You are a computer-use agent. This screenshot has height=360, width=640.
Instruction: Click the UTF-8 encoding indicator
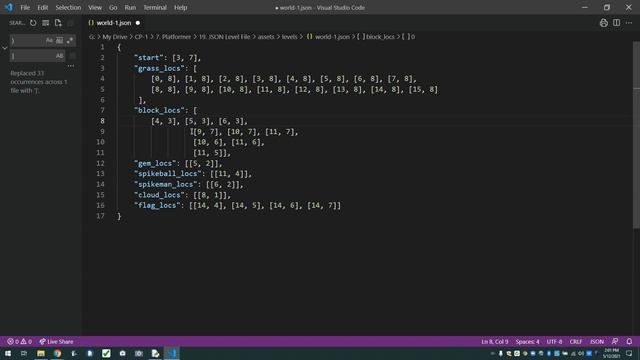[554, 342]
